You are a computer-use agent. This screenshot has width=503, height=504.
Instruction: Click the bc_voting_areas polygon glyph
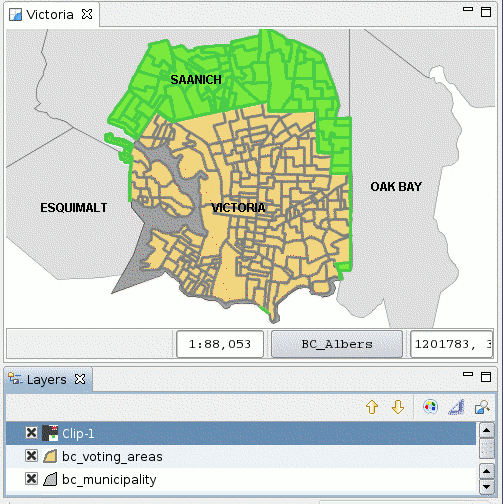(50, 456)
